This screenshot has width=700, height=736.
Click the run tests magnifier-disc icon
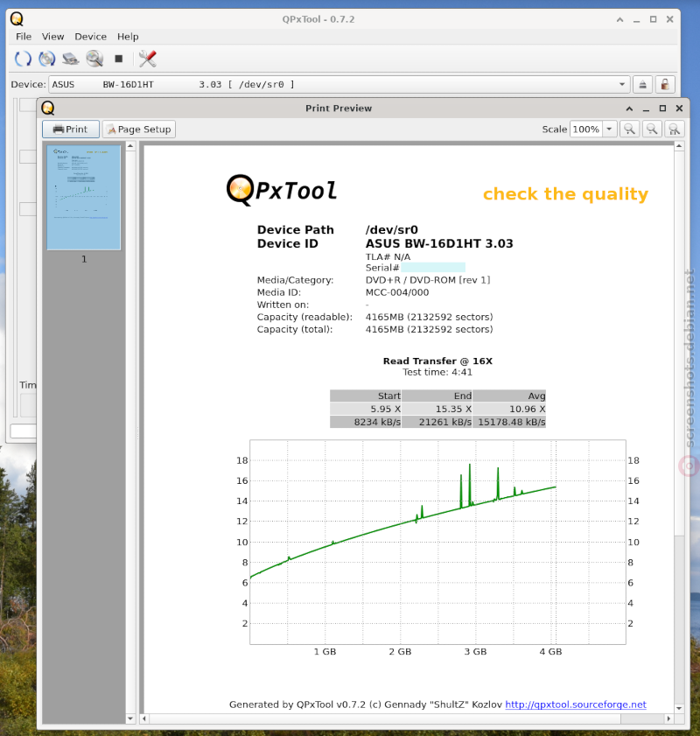(x=94, y=59)
